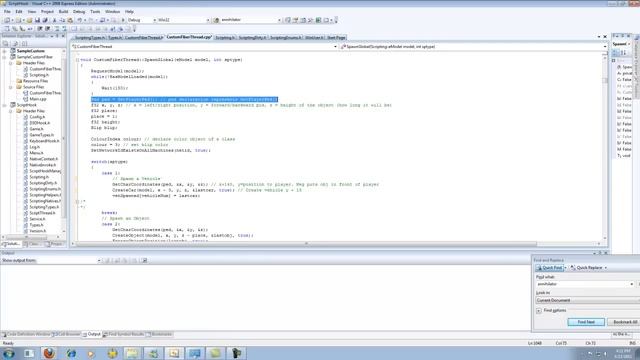Click the Open File icon in toolbar
The width and height of the screenshot is (640, 360).
29,20
